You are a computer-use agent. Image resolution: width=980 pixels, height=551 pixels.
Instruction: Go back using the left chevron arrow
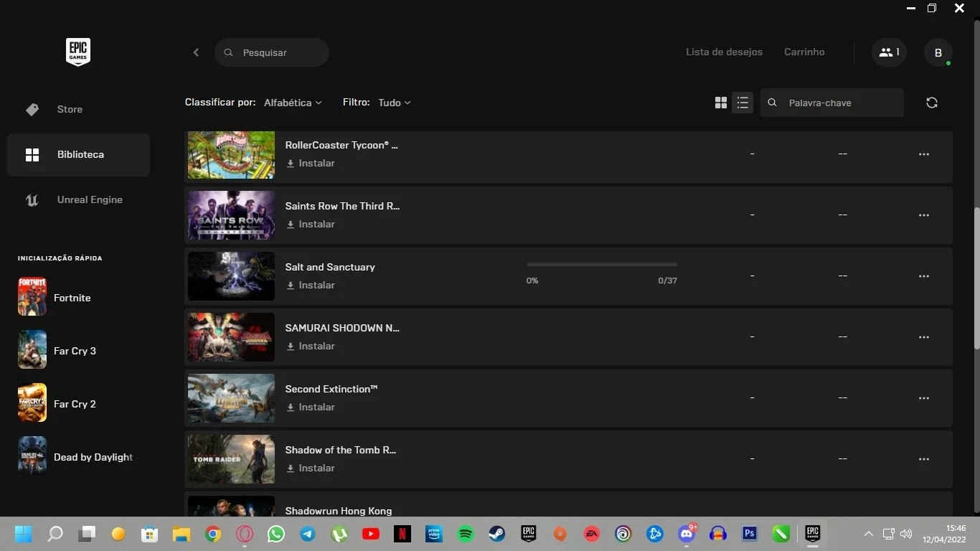[x=196, y=52]
